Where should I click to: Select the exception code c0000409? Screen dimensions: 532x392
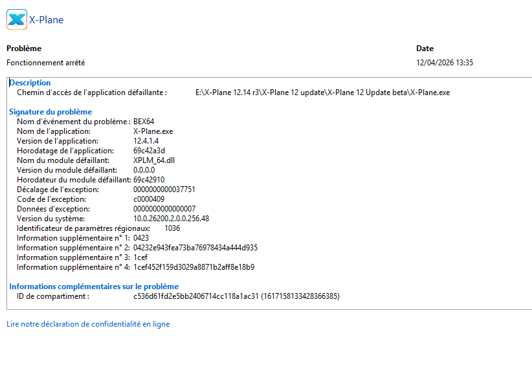click(149, 199)
